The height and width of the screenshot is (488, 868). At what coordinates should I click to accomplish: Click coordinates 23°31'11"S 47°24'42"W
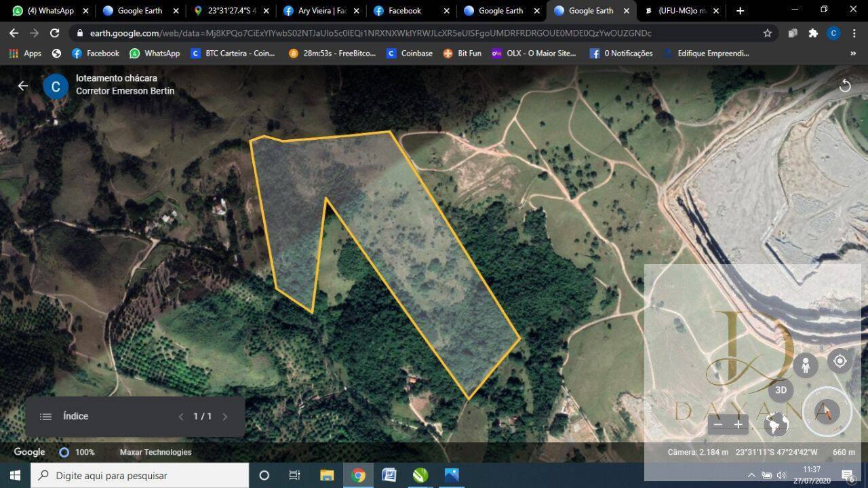tap(776, 452)
